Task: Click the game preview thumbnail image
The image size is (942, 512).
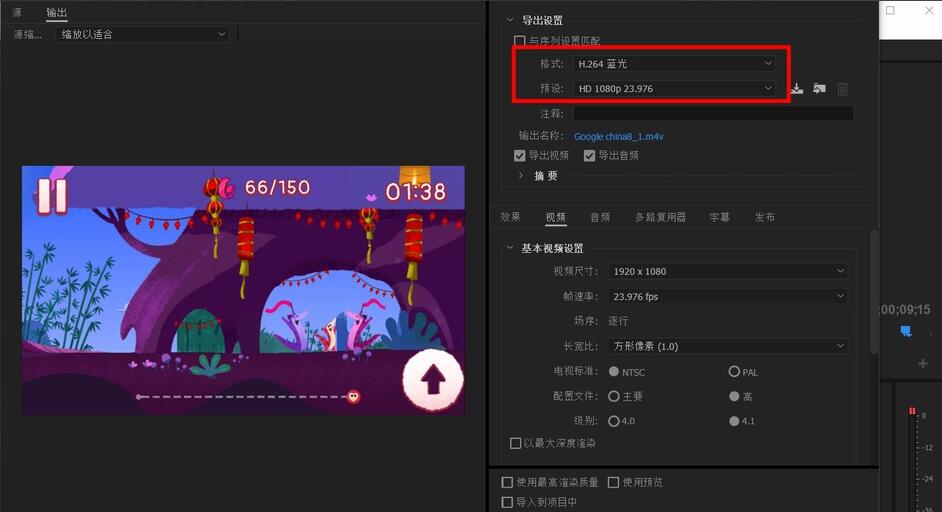Action: click(x=243, y=290)
